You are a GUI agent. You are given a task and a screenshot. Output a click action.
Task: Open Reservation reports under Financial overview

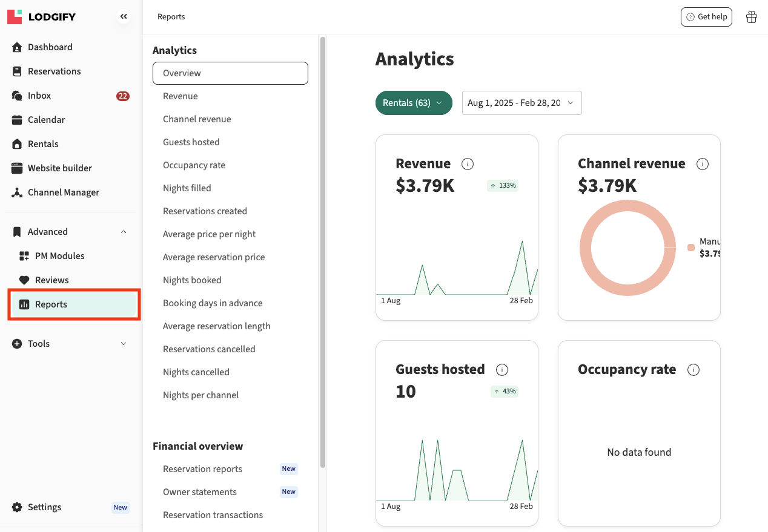[202, 469]
